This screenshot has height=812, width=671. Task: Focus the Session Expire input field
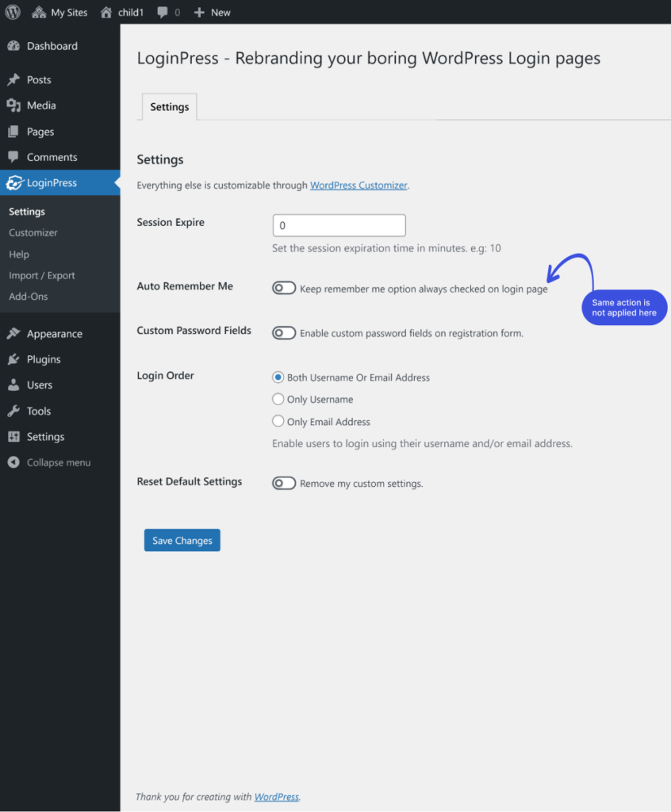(x=339, y=225)
